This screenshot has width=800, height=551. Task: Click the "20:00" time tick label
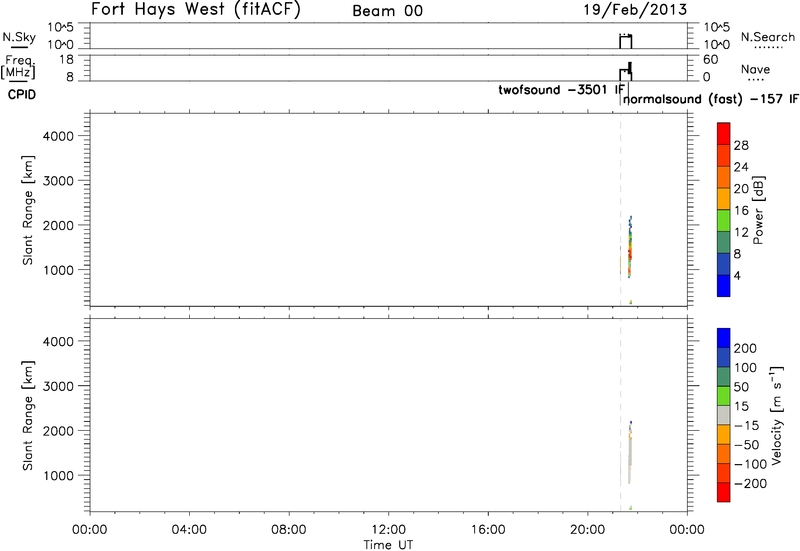click(x=588, y=530)
